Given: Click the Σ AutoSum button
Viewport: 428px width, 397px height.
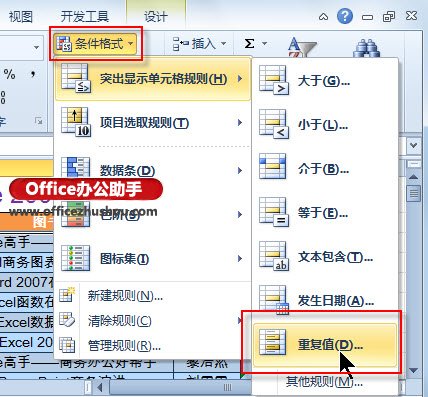Looking at the screenshot, I should point(249,44).
